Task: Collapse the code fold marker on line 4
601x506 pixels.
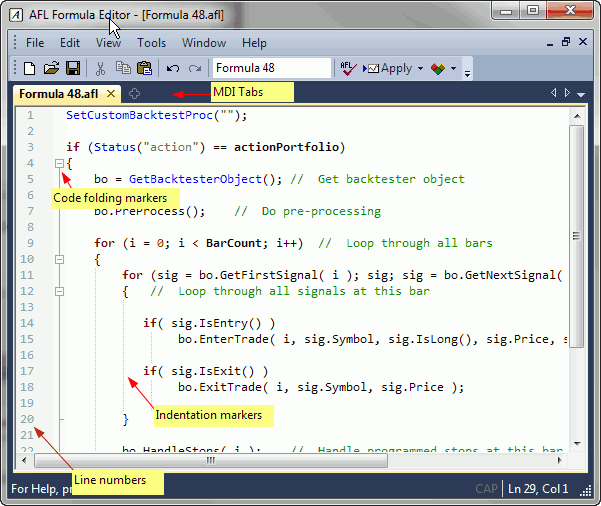Action: (60, 163)
